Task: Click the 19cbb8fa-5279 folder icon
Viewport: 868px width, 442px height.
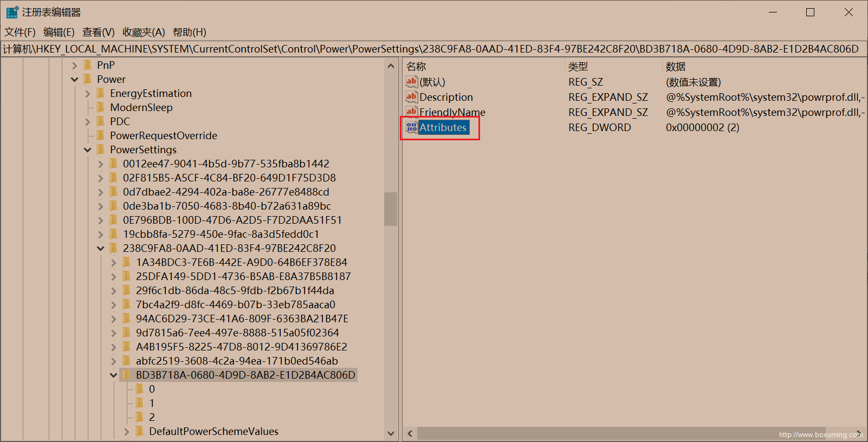Action: pyautogui.click(x=114, y=234)
